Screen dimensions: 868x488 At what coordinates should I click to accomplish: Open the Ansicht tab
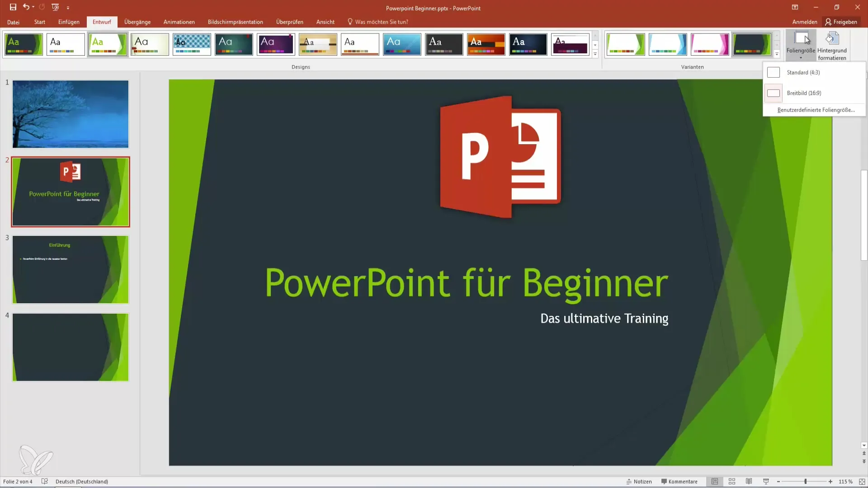pos(325,22)
